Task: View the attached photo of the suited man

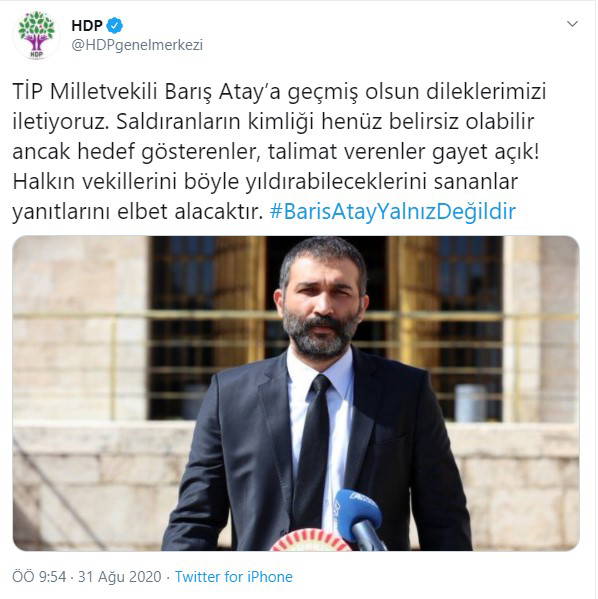Action: [296, 393]
